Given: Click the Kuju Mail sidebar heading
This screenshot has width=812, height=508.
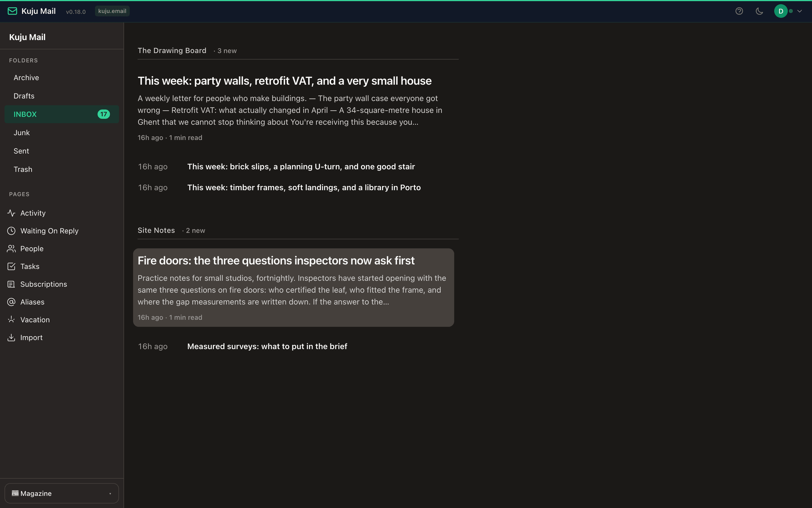Looking at the screenshot, I should click(x=27, y=37).
